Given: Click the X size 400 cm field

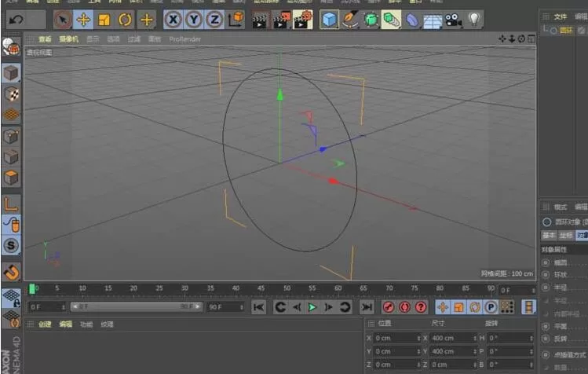Looking at the screenshot, I should pos(453,338).
